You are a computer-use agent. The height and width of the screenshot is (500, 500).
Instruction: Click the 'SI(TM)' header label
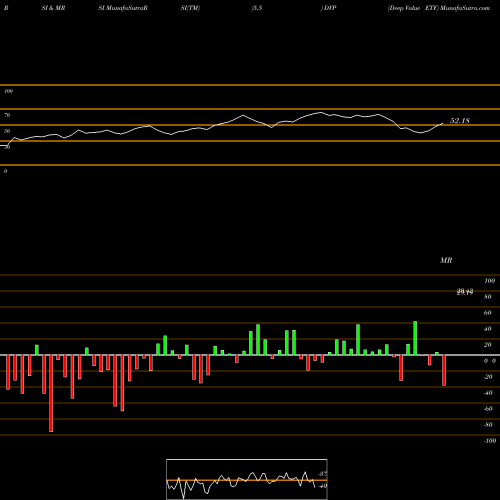click(190, 8)
